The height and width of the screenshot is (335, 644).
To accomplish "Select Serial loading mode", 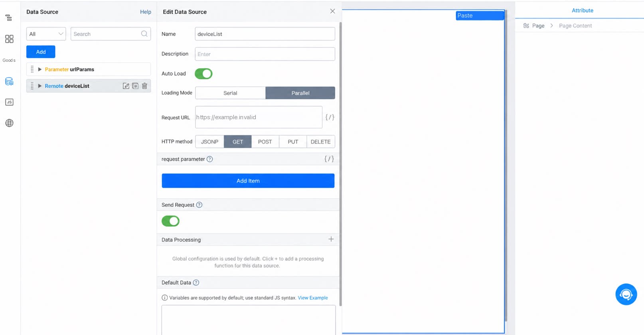I will point(230,93).
